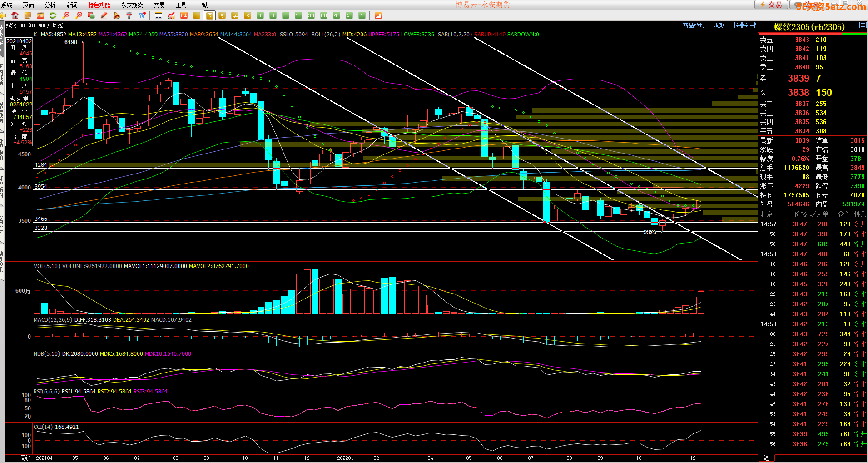This screenshot has height=463, width=868.
Task: Open the filter funnel icon
Action: point(129,15)
